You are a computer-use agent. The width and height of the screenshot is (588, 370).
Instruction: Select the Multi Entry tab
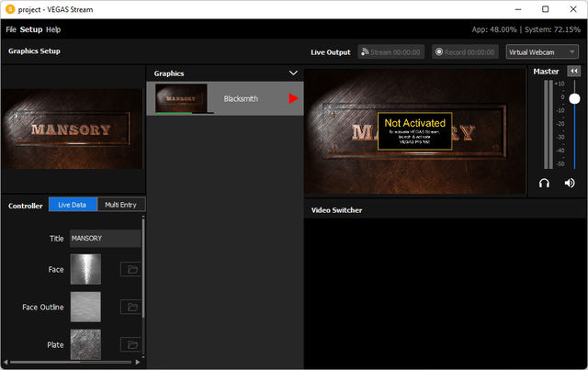tap(121, 205)
